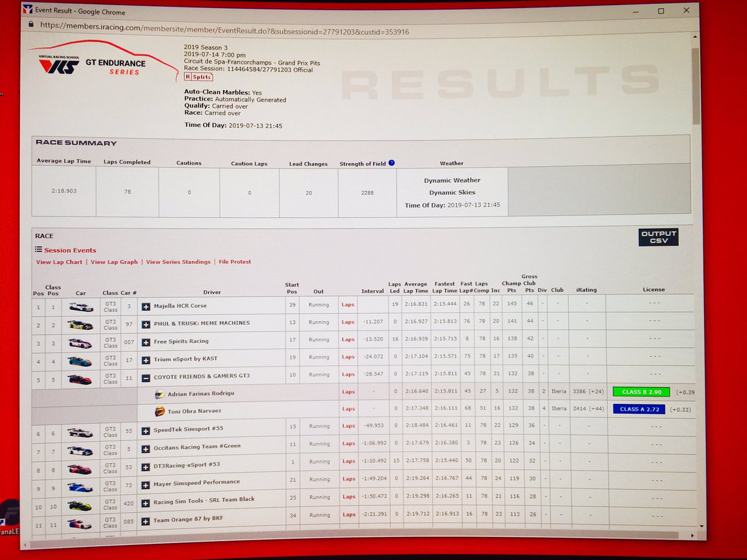This screenshot has height=560, width=747.
Task: Click fastest lap 2:15.444 of Majella
Action: [445, 304]
